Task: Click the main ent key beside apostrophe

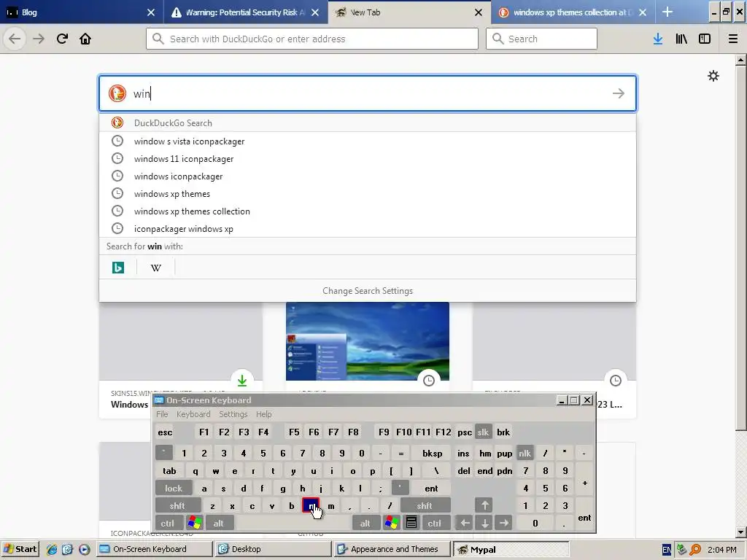Action: [x=431, y=488]
